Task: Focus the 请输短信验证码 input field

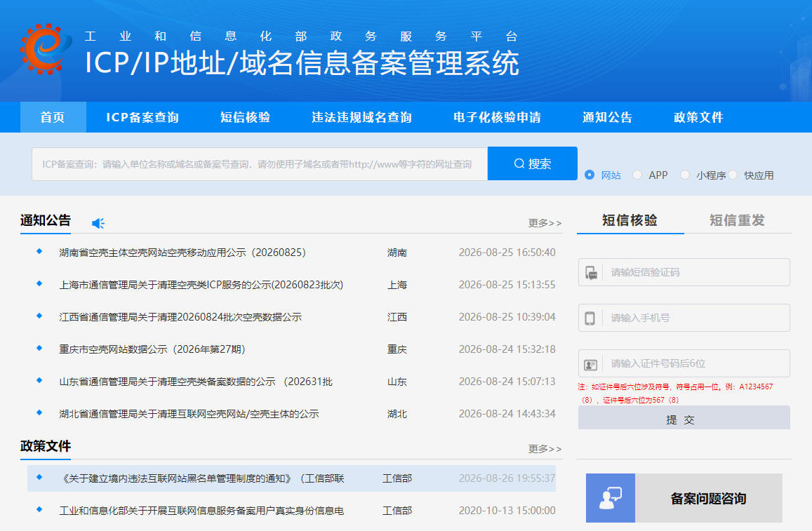Action: (x=684, y=272)
